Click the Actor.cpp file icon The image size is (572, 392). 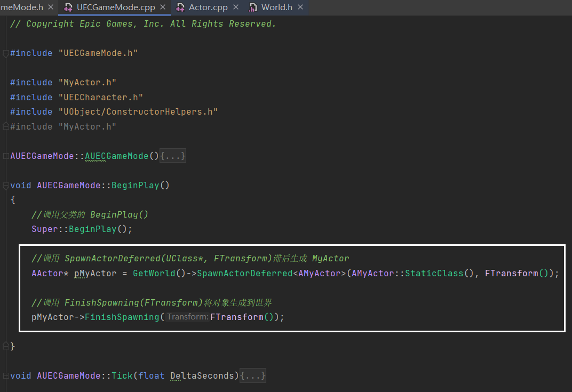click(x=180, y=7)
